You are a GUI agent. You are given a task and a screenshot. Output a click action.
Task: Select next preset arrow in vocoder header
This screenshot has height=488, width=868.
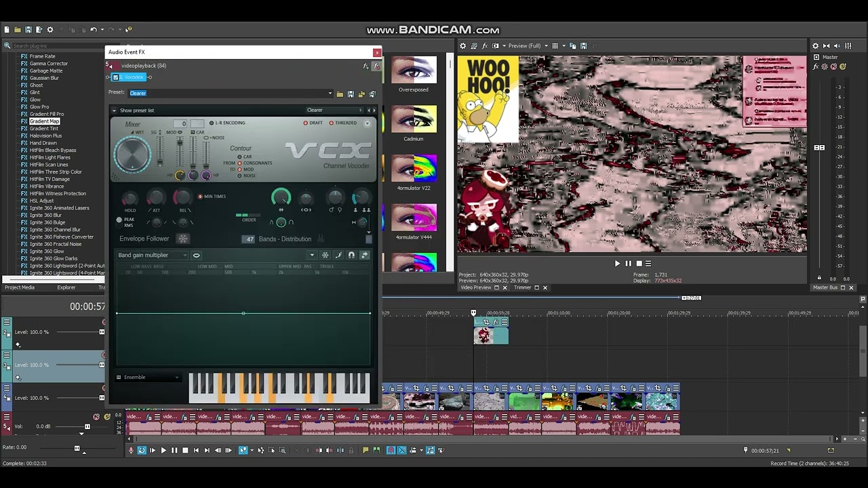click(374, 110)
